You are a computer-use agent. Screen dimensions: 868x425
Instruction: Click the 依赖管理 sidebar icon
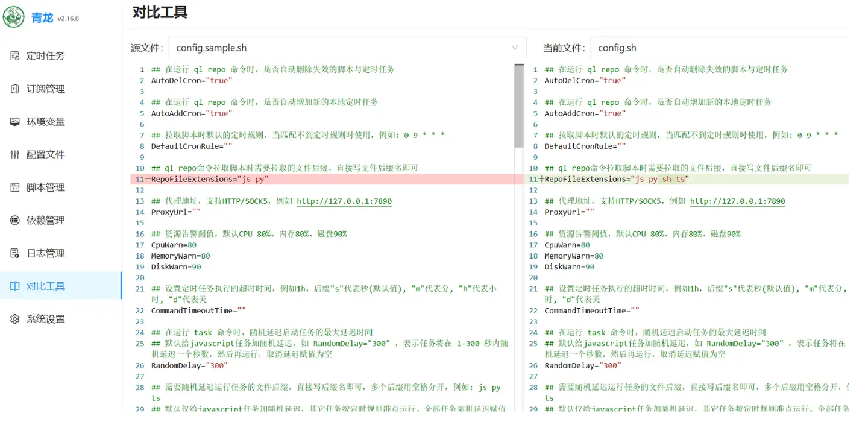click(x=15, y=221)
